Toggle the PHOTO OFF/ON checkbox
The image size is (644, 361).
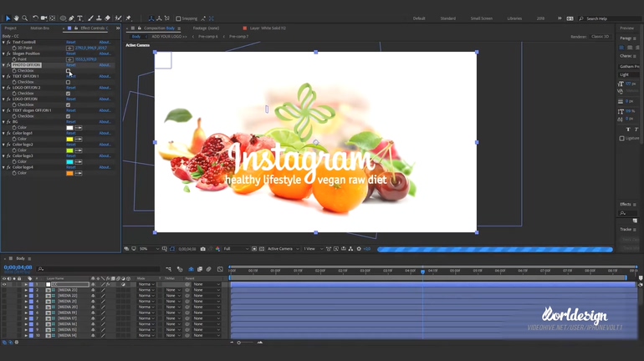pos(69,71)
